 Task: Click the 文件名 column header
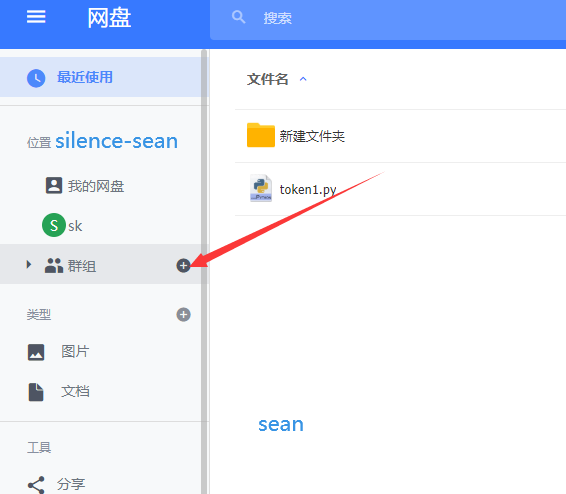coord(267,79)
